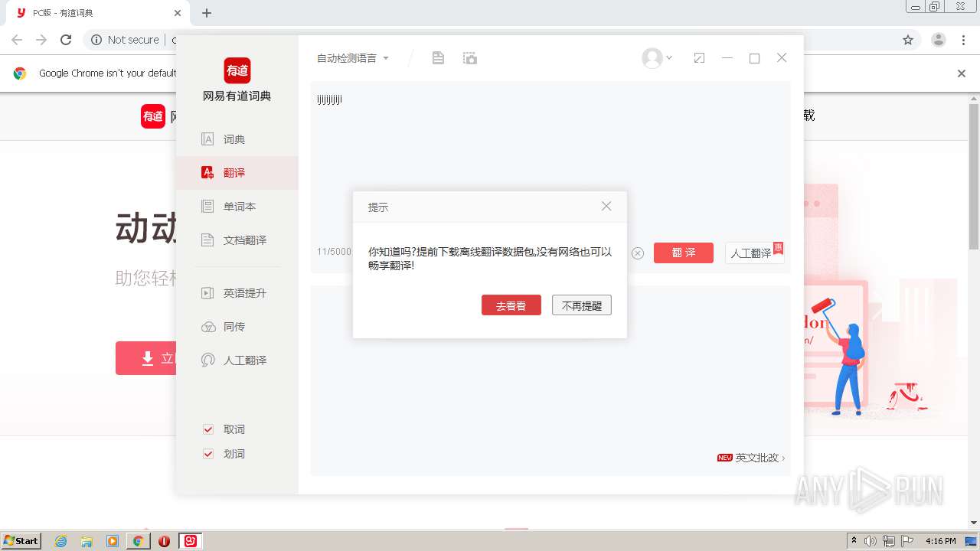
Task: Click the Youdao dictionary taskbar icon
Action: [x=191, y=541]
